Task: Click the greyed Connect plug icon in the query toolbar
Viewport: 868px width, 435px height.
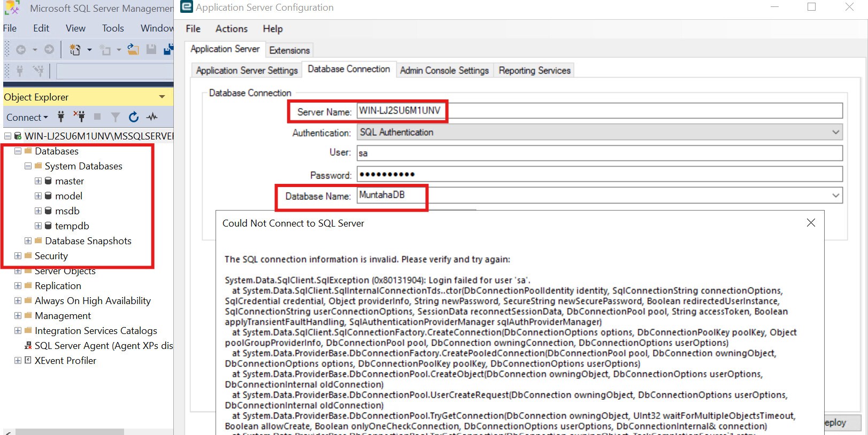Action: pos(20,70)
